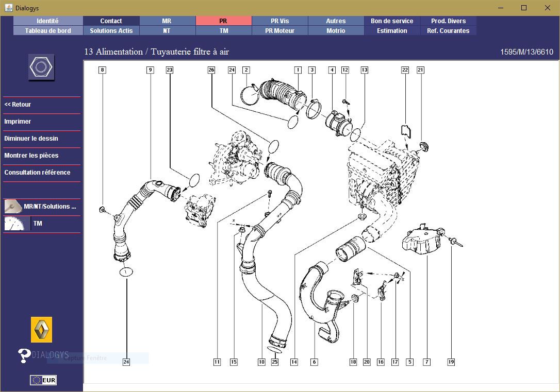The width and height of the screenshot is (560, 392).
Task: Select part callout 11
Action: pyautogui.click(x=217, y=362)
